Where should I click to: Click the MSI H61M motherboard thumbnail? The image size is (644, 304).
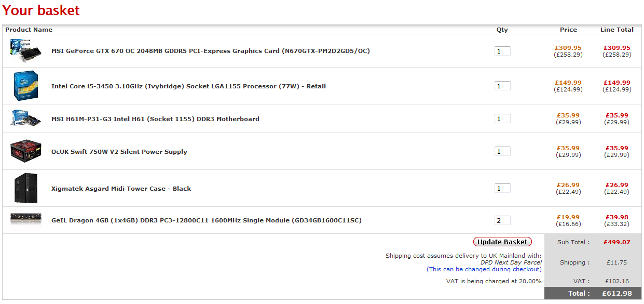(x=25, y=118)
